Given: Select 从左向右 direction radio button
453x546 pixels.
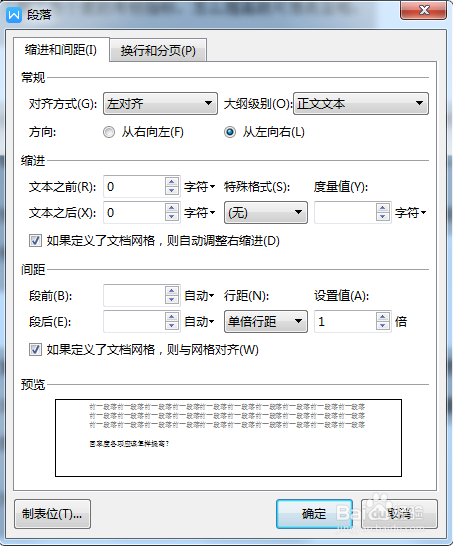Looking at the screenshot, I should pos(230,132).
